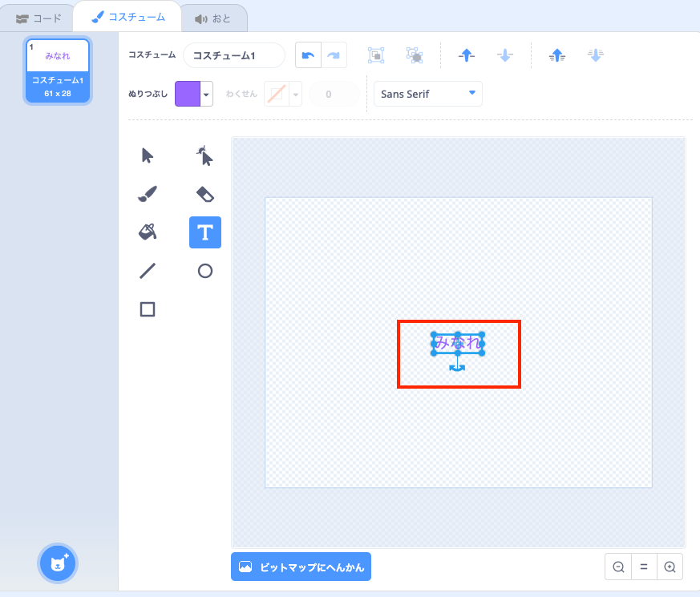700x597 pixels.
Task: Open the コスチューム tab
Action: coord(127,17)
